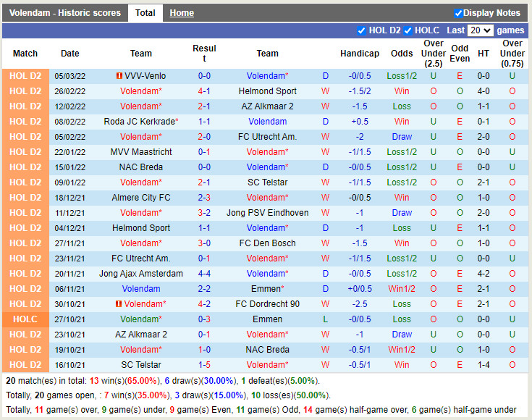Screen dimensions: 532x420
Task: Open Helmond Sport in the 26/02/22 row
Action: click(267, 91)
